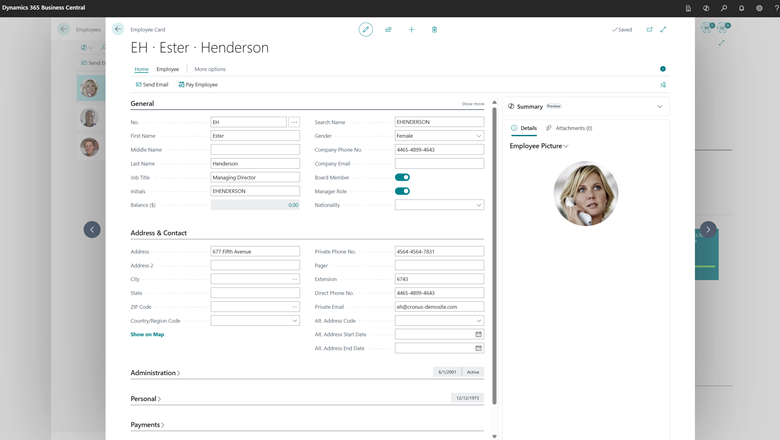Open the Gender dropdown
The image size is (780, 440).
pos(479,136)
